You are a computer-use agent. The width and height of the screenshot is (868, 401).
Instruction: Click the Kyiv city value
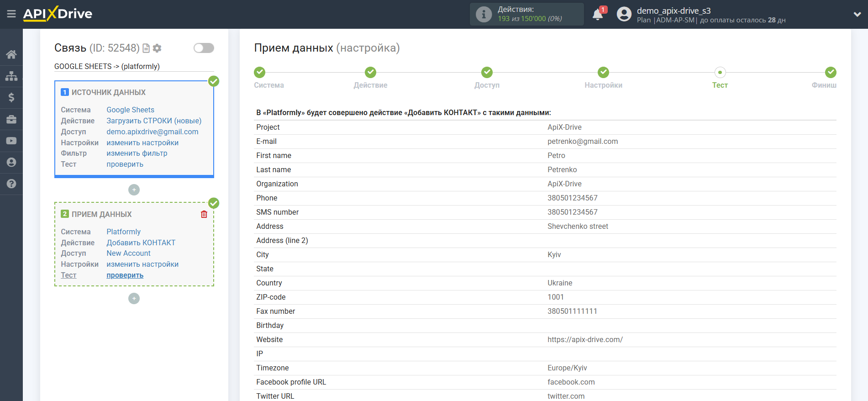[x=554, y=254]
